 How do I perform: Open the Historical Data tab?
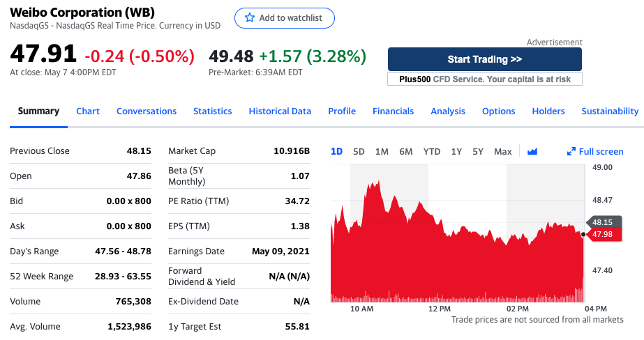point(280,111)
